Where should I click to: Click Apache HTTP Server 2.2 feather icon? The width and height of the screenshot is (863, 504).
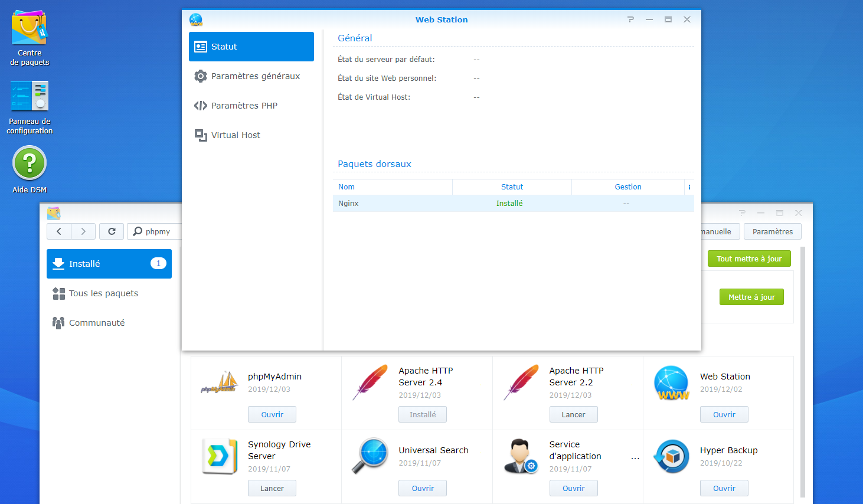point(521,382)
